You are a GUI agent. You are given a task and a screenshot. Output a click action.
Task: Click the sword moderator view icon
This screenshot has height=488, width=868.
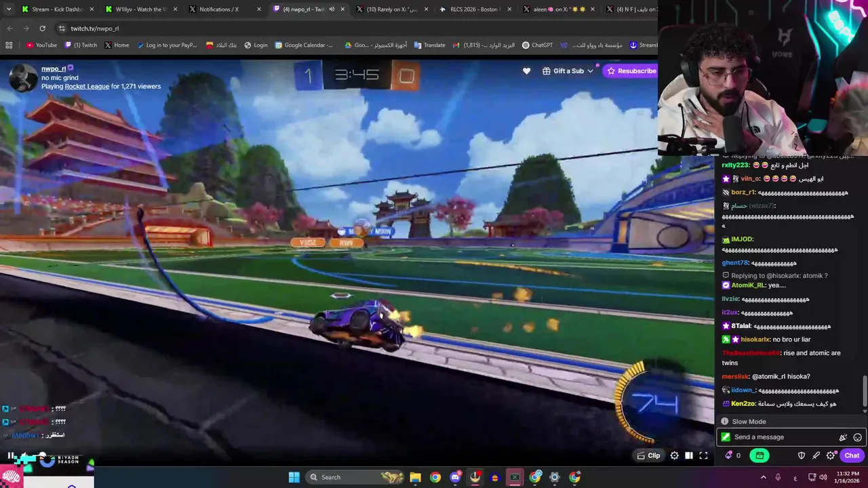[x=816, y=455]
